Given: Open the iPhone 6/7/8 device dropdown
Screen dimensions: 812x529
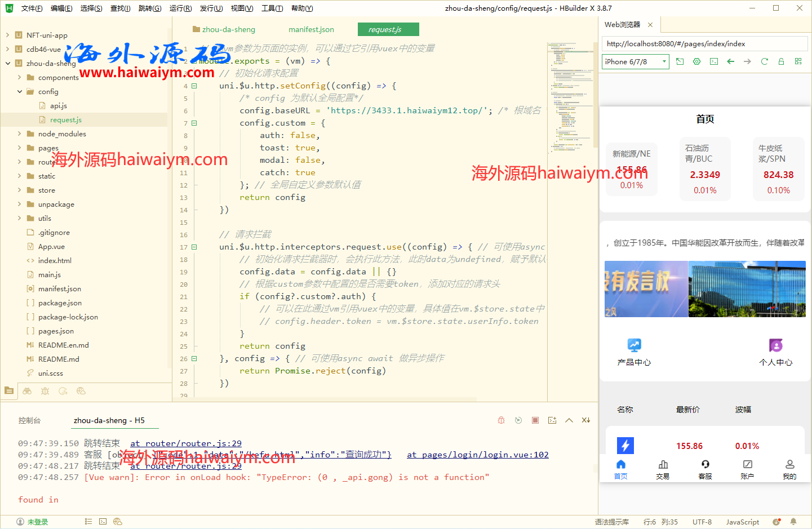Looking at the screenshot, I should (636, 61).
